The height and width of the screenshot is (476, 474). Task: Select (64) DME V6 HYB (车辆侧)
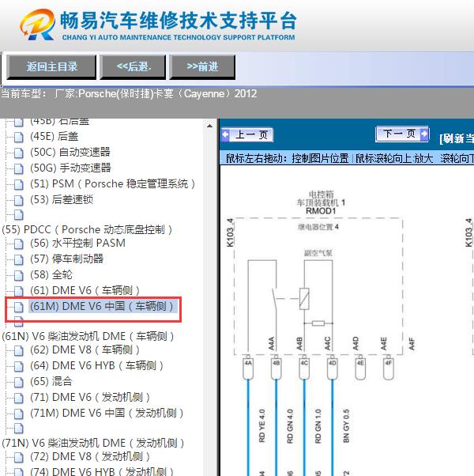pos(96,366)
